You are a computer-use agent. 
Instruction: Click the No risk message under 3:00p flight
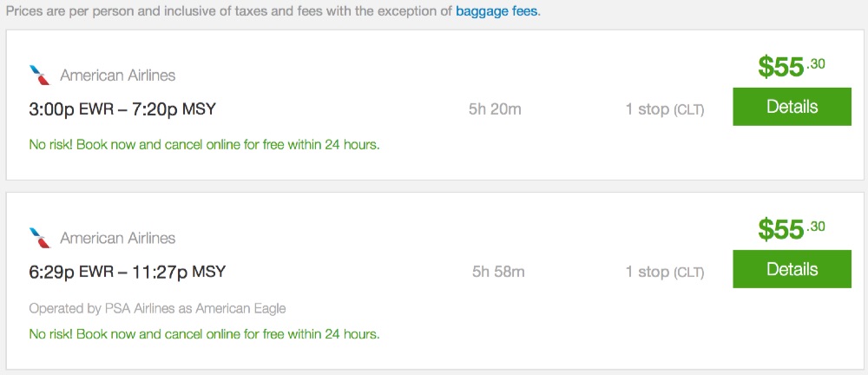[x=204, y=144]
